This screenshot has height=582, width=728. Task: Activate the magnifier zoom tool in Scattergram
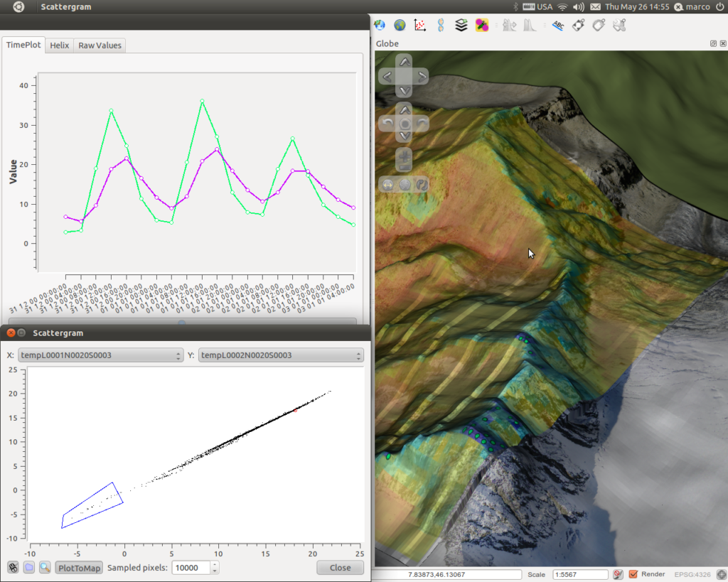click(45, 567)
